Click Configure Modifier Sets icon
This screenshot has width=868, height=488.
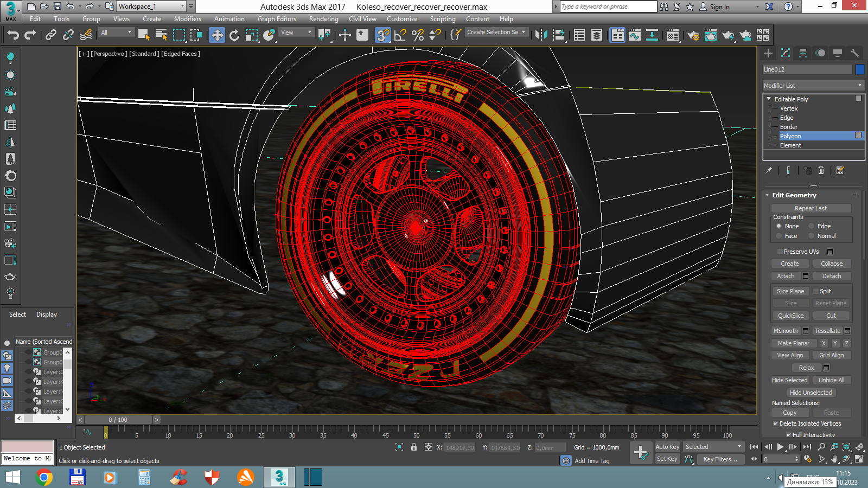pyautogui.click(x=840, y=170)
